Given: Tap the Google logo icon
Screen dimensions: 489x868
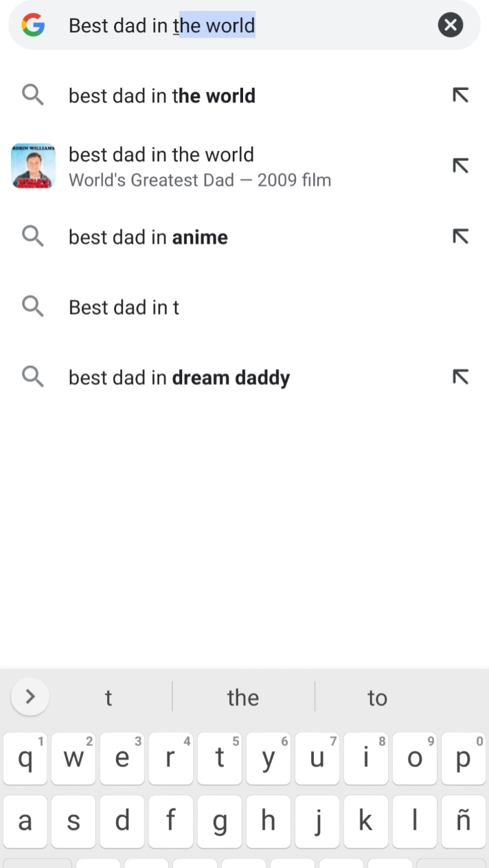Looking at the screenshot, I should point(33,26).
